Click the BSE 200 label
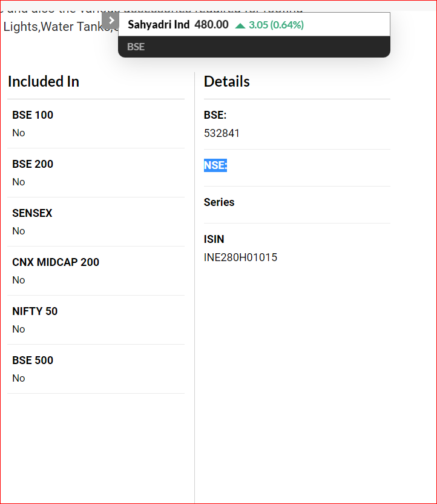Viewport: 437px width, 504px height. click(x=33, y=164)
